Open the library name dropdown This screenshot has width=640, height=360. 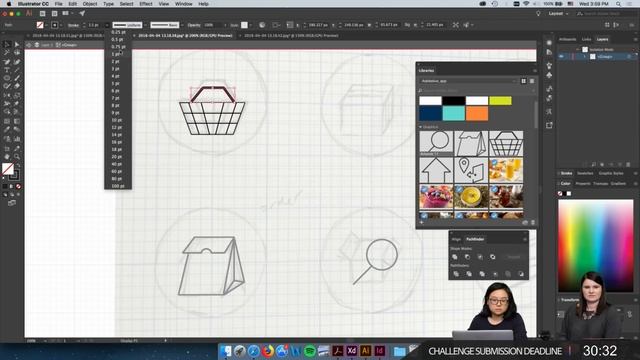click(469, 81)
